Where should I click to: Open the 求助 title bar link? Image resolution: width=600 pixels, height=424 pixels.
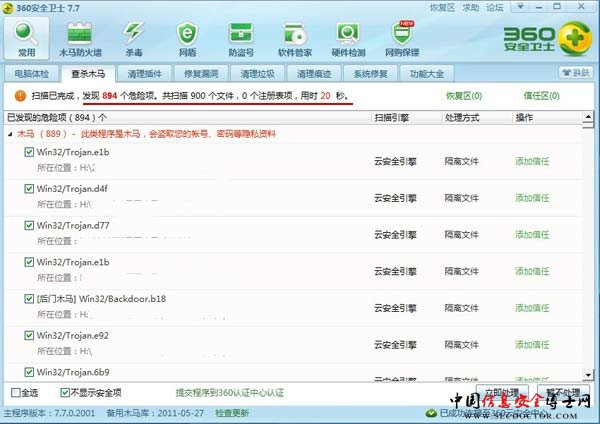point(471,8)
